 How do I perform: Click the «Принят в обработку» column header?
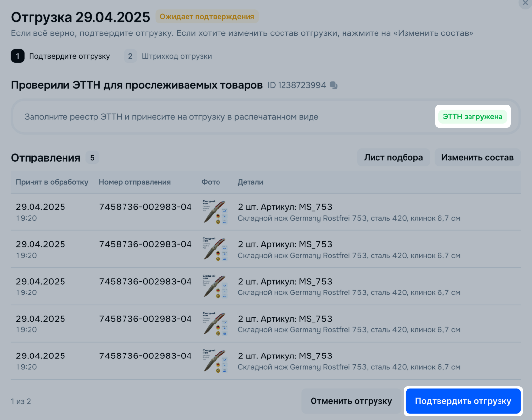[x=52, y=182]
